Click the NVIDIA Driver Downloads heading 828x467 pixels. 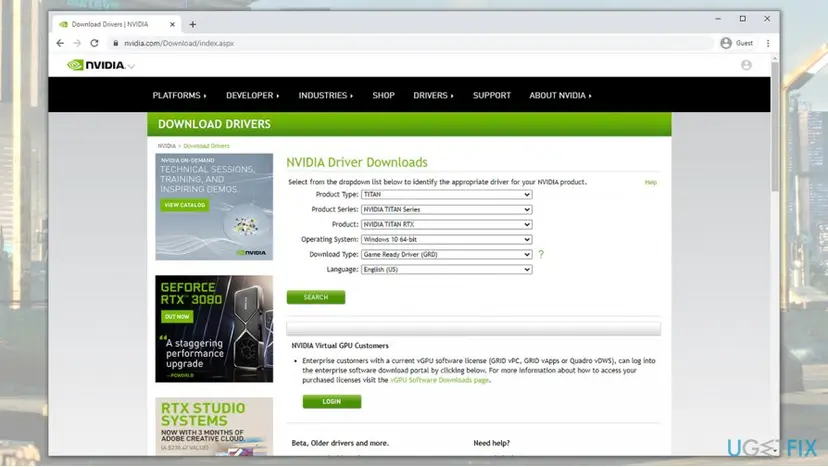coord(357,162)
